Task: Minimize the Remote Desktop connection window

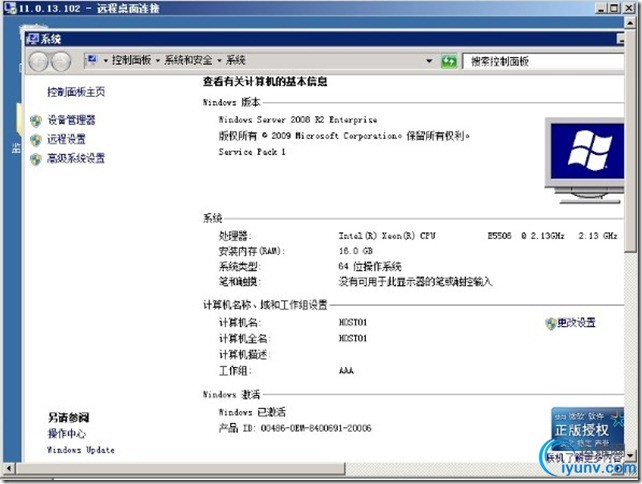Action: click(601, 8)
